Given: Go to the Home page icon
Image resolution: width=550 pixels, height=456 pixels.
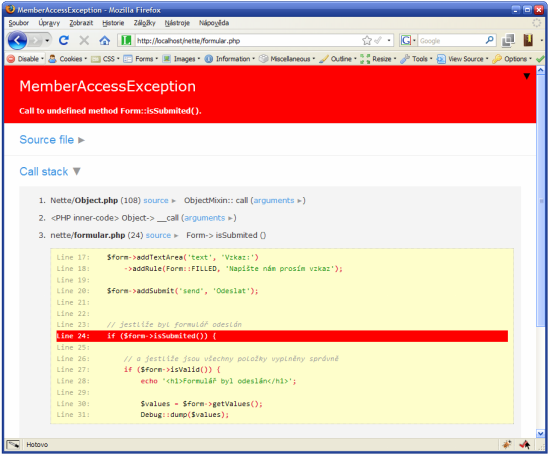Looking at the screenshot, I should coord(104,40).
